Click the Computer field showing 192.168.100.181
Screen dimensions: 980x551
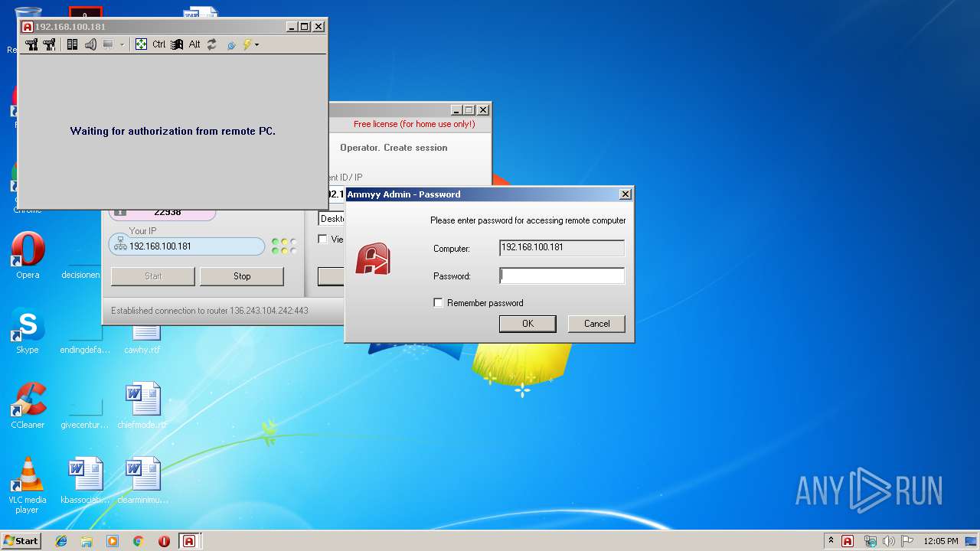(x=562, y=248)
